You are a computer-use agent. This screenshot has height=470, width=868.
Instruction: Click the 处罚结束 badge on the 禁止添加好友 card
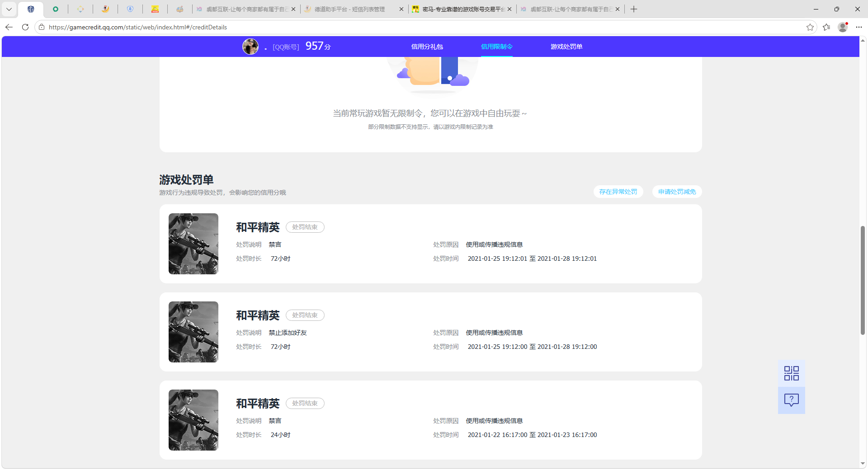pyautogui.click(x=305, y=315)
